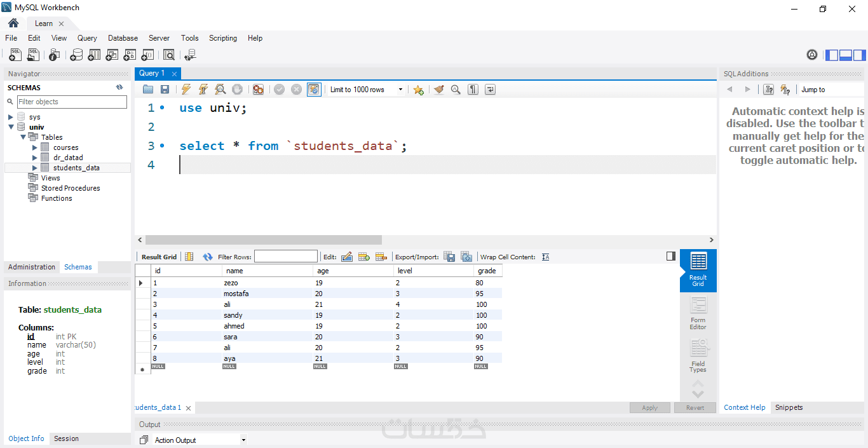
Task: Toggle word wrapping in the editor
Action: (x=490, y=90)
